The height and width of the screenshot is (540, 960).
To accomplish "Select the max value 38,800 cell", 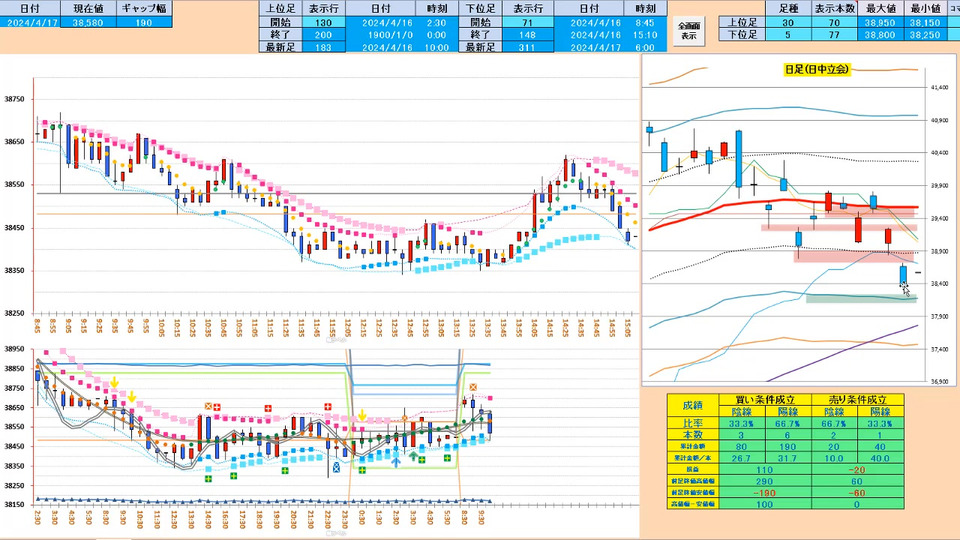I will [880, 35].
